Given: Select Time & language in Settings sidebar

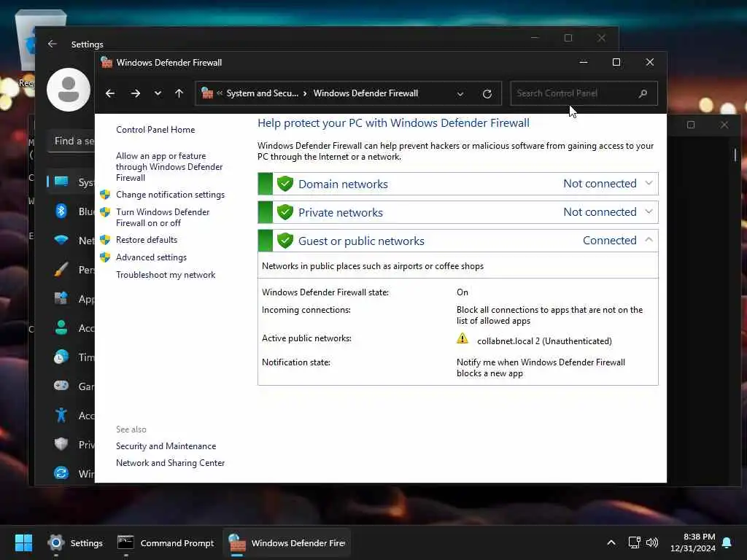Looking at the screenshot, I should click(x=71, y=357).
